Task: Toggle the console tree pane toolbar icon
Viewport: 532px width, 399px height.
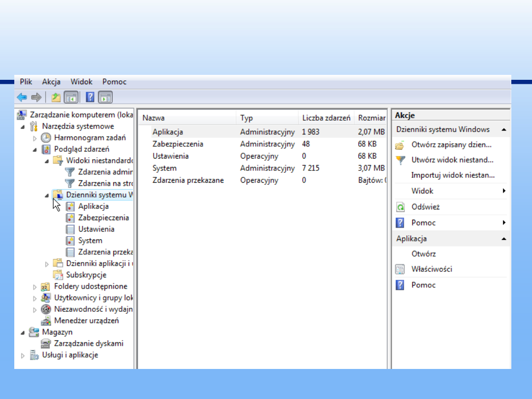Action: coord(71,97)
